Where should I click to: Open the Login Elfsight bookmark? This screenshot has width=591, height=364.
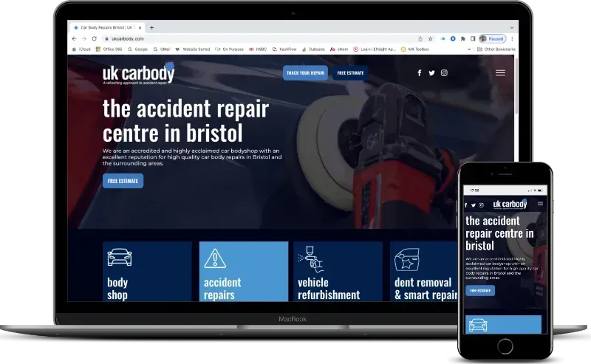[375, 49]
